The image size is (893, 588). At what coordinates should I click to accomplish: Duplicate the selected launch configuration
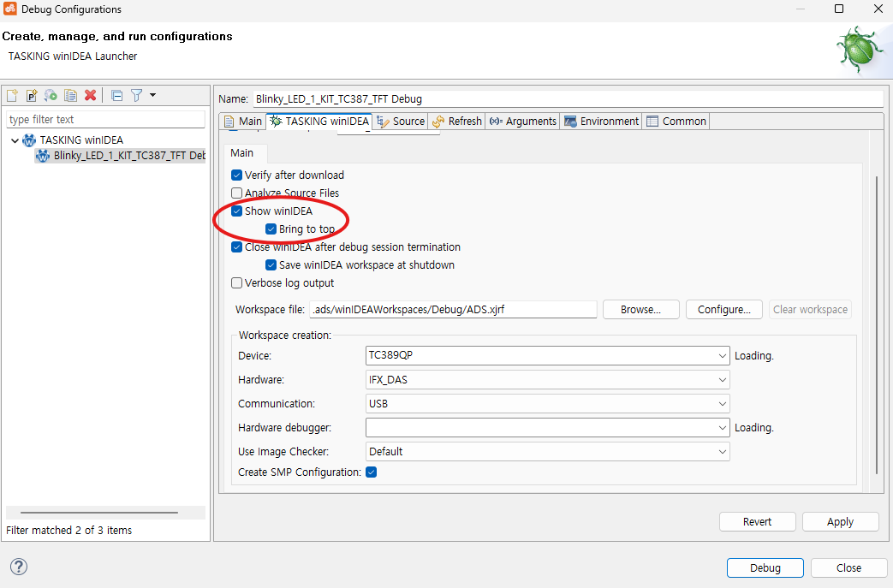[70, 95]
